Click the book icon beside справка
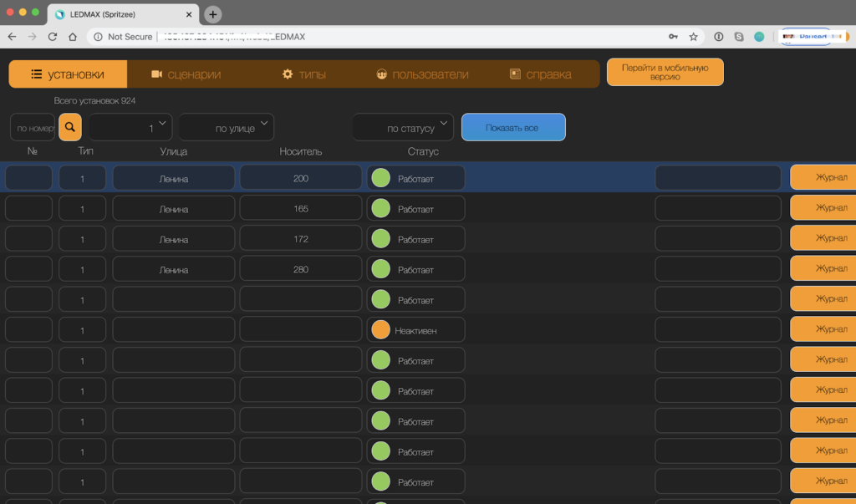This screenshot has height=504, width=856. click(515, 74)
